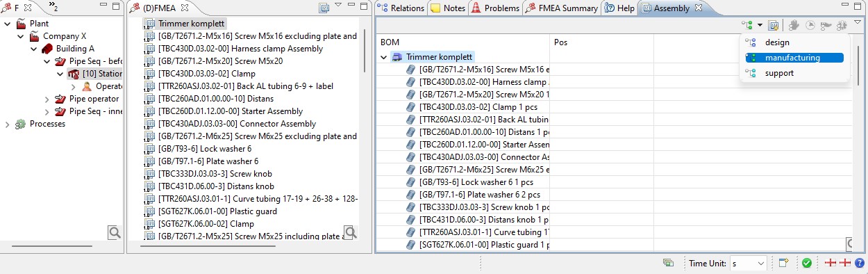Collapse the Company X node
The width and height of the screenshot is (868, 274).
(21, 36)
